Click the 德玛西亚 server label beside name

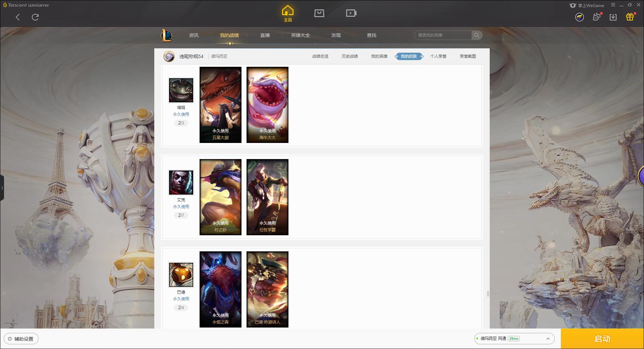point(219,56)
